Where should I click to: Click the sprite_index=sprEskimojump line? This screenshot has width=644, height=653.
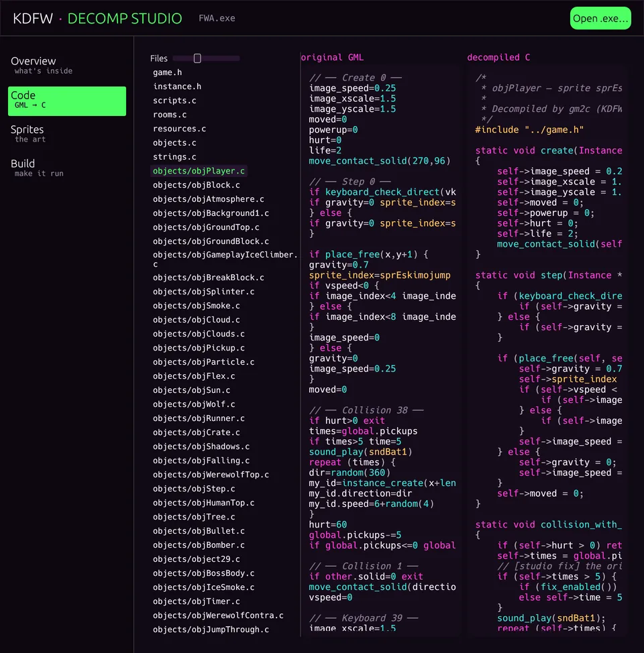[380, 276]
